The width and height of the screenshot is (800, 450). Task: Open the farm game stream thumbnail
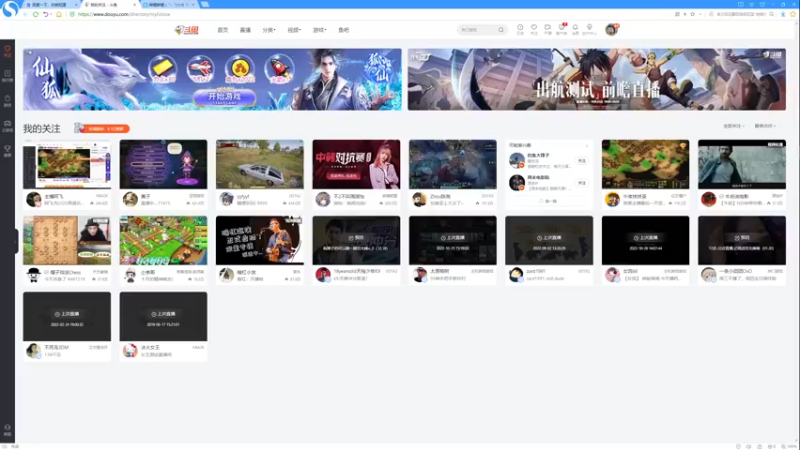click(x=163, y=240)
